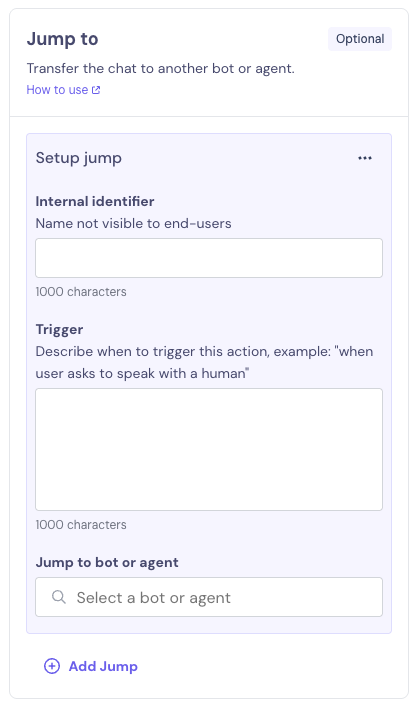Click the Add Jump text button
The height and width of the screenshot is (706, 415).
coord(103,666)
